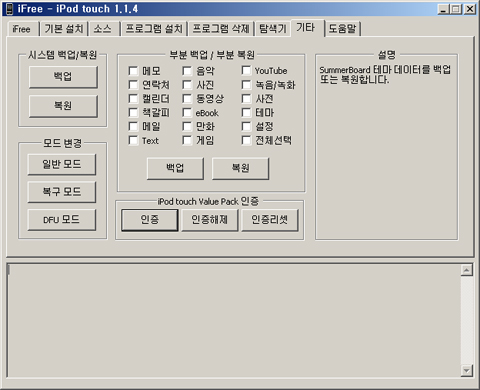Click the log scrollbar down arrow
The image size is (480, 390).
pos(467,370)
